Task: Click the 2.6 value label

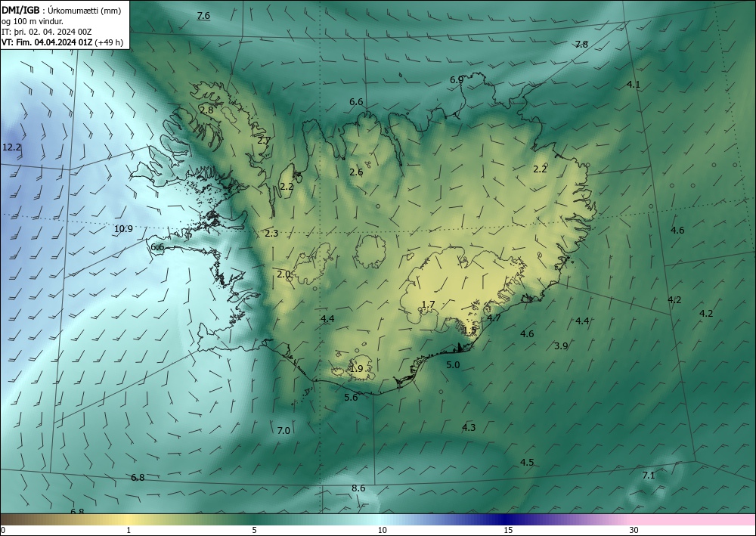Action: tap(356, 172)
